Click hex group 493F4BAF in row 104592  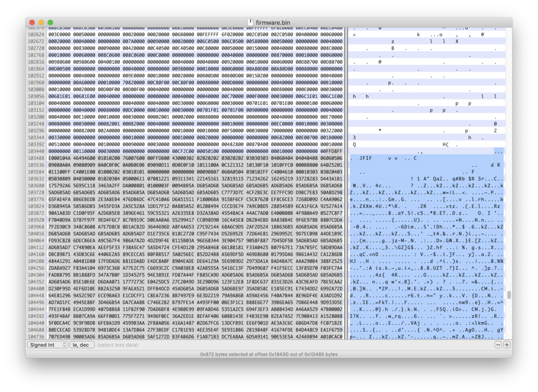pyautogui.click(x=60, y=316)
